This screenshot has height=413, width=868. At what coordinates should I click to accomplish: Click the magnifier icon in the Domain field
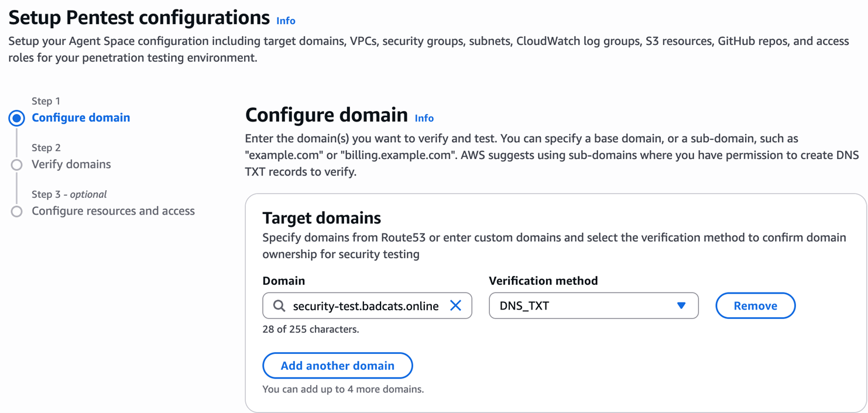tap(279, 306)
